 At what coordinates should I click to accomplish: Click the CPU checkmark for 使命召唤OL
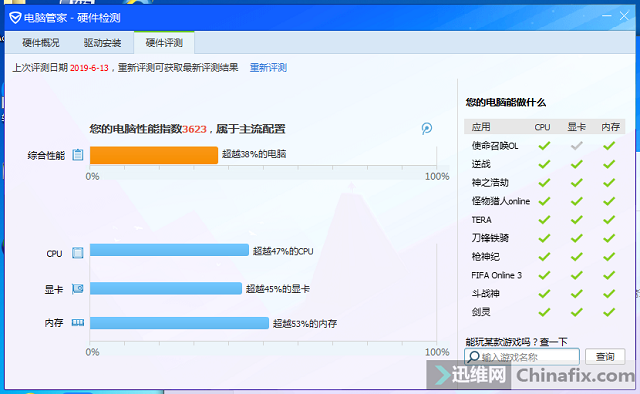coord(544,145)
